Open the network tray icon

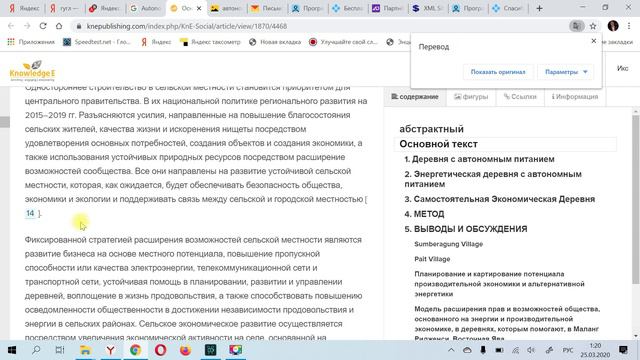point(516,350)
